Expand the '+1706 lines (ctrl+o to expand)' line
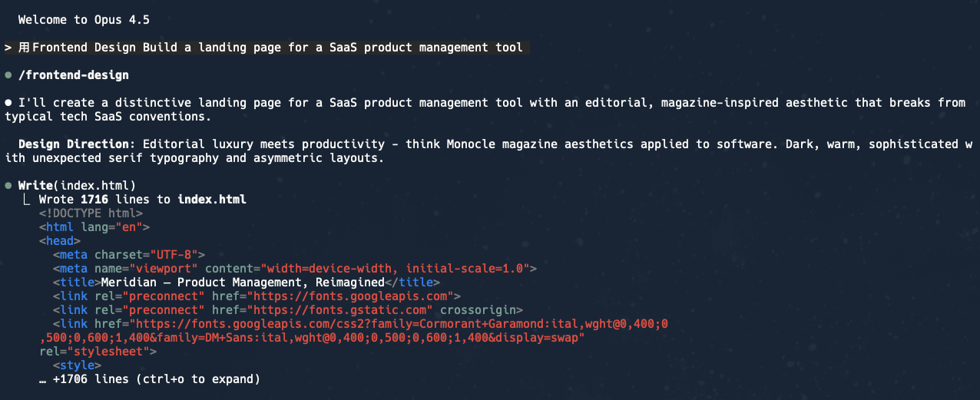 click(x=150, y=379)
